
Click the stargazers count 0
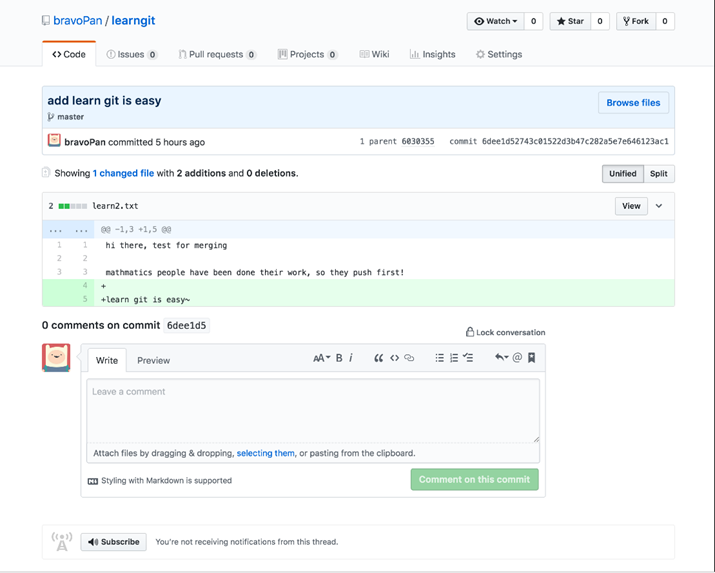tap(600, 21)
